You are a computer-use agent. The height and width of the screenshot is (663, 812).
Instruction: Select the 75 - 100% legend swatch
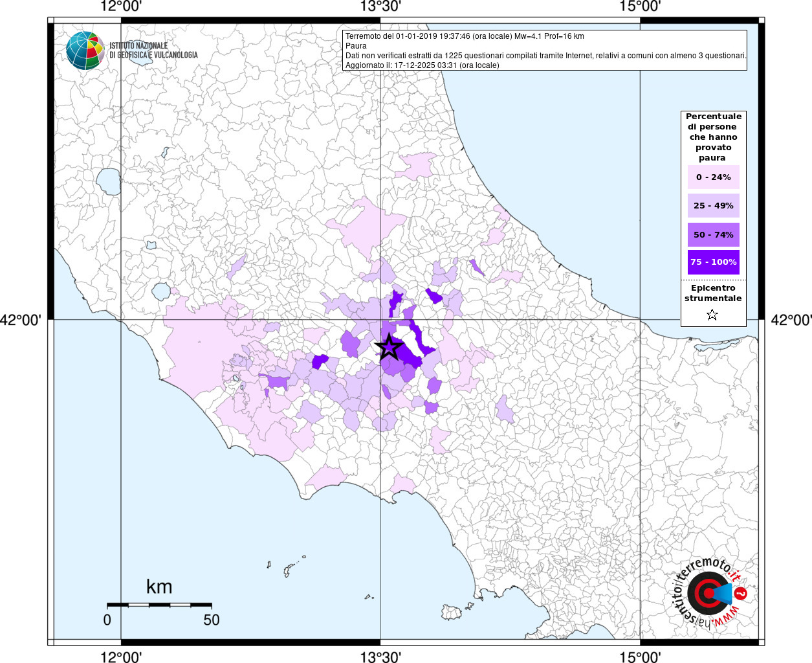point(713,262)
